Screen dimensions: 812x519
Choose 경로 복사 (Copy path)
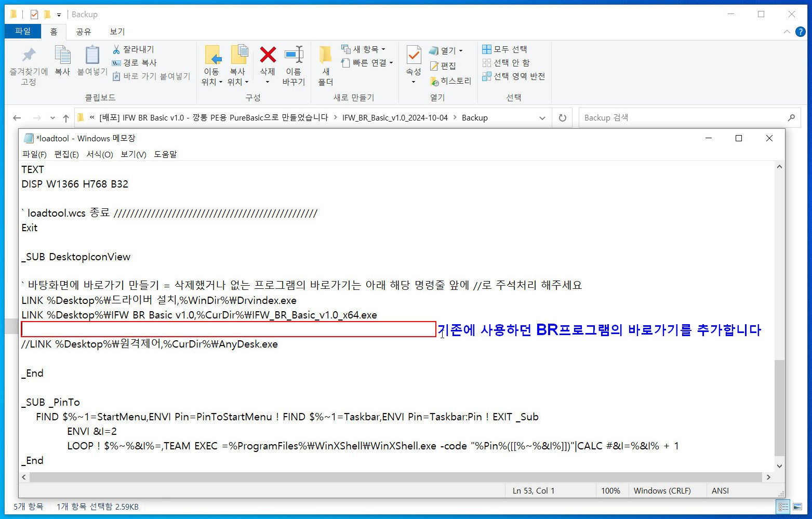[x=135, y=63]
